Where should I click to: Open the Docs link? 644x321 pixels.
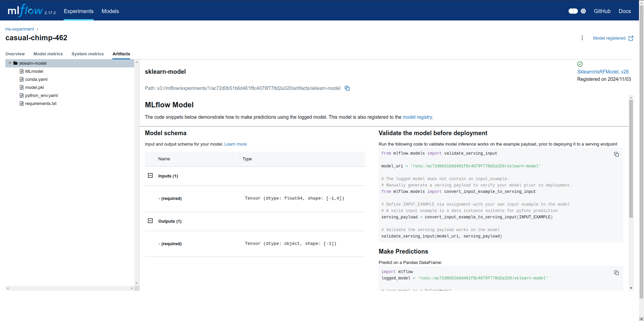(x=625, y=11)
